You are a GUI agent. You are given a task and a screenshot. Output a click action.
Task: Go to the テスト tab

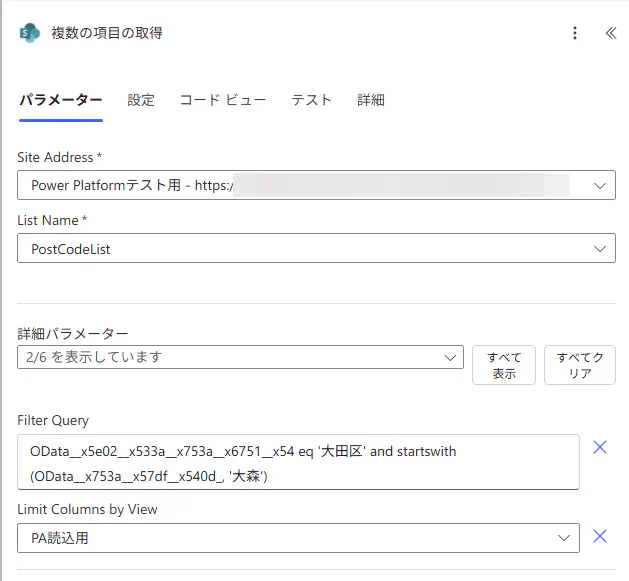pos(311,100)
